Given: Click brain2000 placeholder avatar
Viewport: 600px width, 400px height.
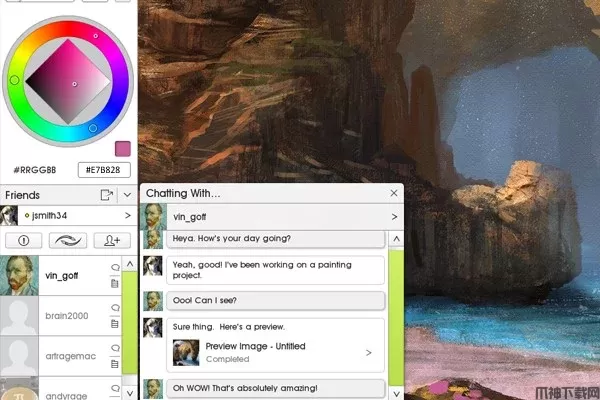Looking at the screenshot, I should [x=19, y=316].
